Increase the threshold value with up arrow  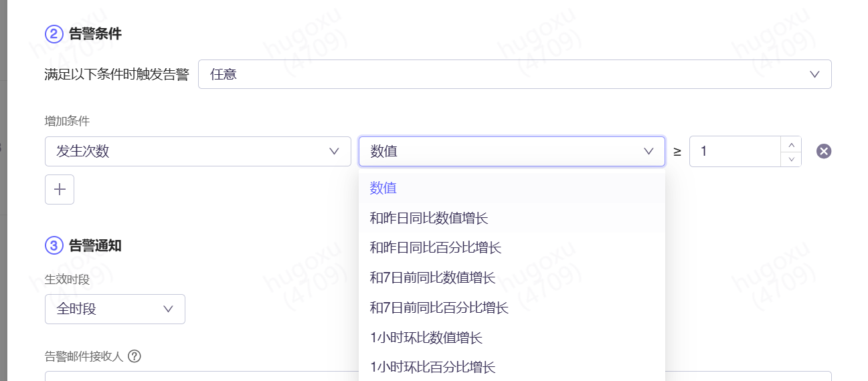click(x=791, y=144)
